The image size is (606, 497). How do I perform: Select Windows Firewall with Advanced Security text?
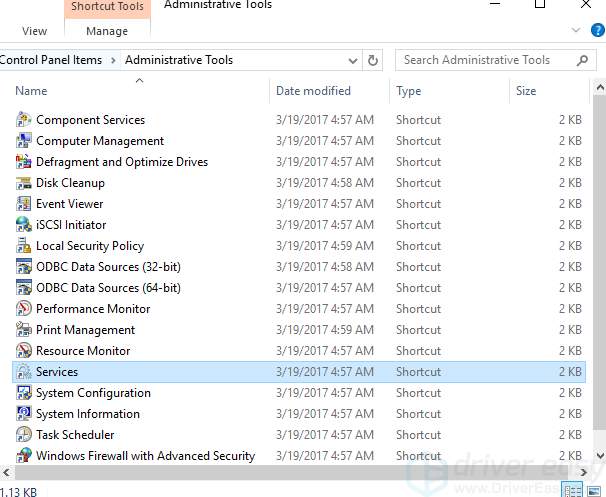[x=146, y=456]
